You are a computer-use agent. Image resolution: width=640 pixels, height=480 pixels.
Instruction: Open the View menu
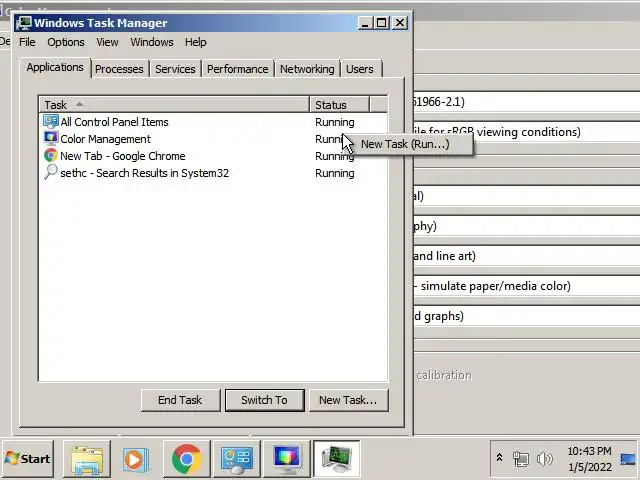click(107, 42)
